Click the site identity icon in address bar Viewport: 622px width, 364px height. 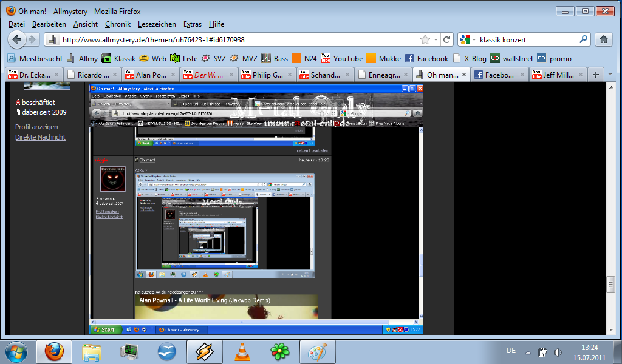[x=52, y=39]
